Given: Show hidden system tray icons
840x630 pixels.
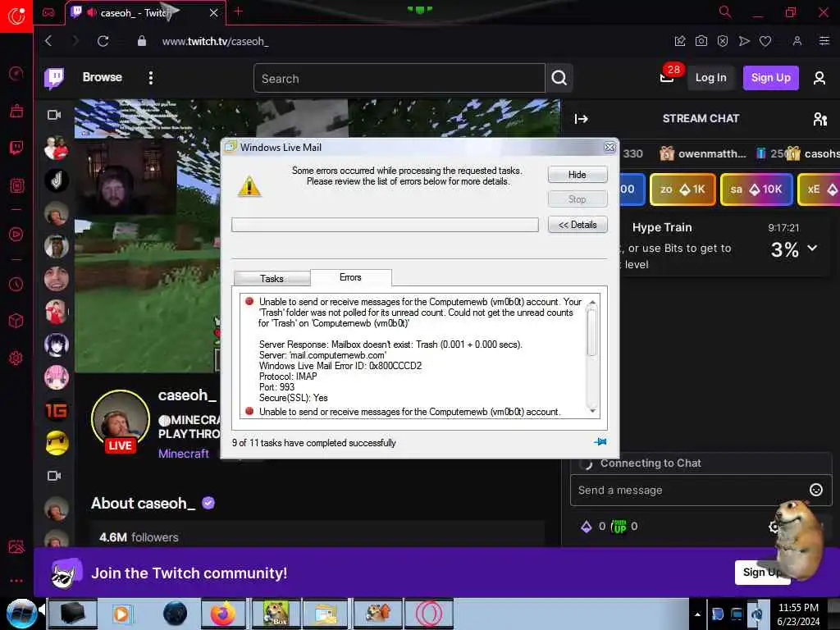Looking at the screenshot, I should coord(697,614).
